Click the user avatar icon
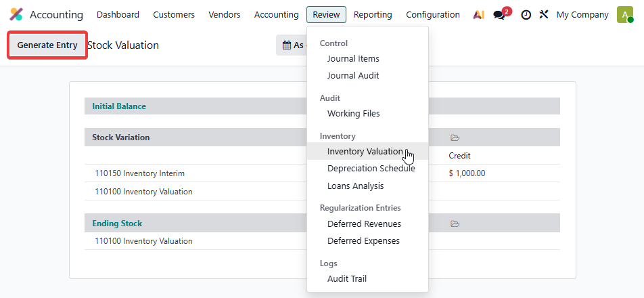Image resolution: width=644 pixels, height=298 pixels. tap(624, 14)
